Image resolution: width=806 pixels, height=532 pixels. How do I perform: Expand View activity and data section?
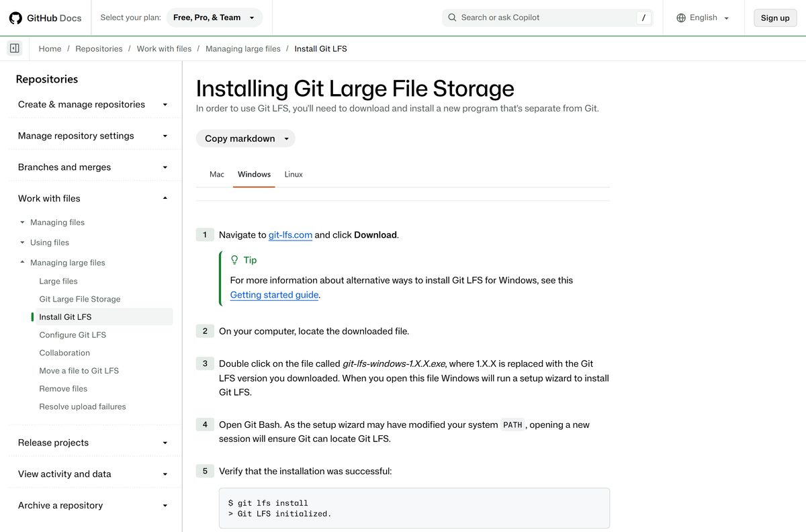93,474
